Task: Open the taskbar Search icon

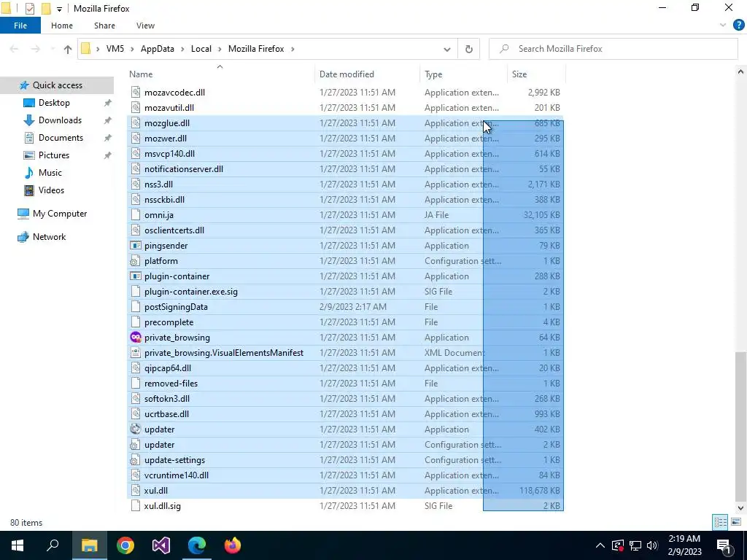Action: 53,545
